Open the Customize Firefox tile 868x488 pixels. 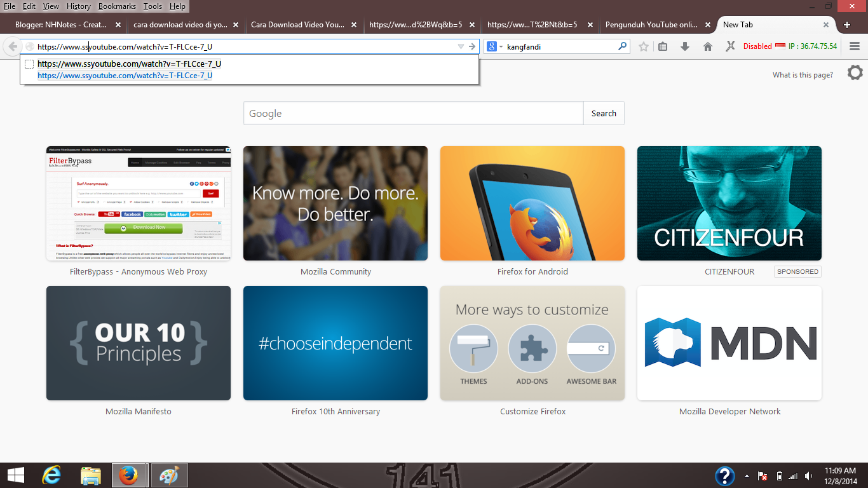tap(532, 343)
